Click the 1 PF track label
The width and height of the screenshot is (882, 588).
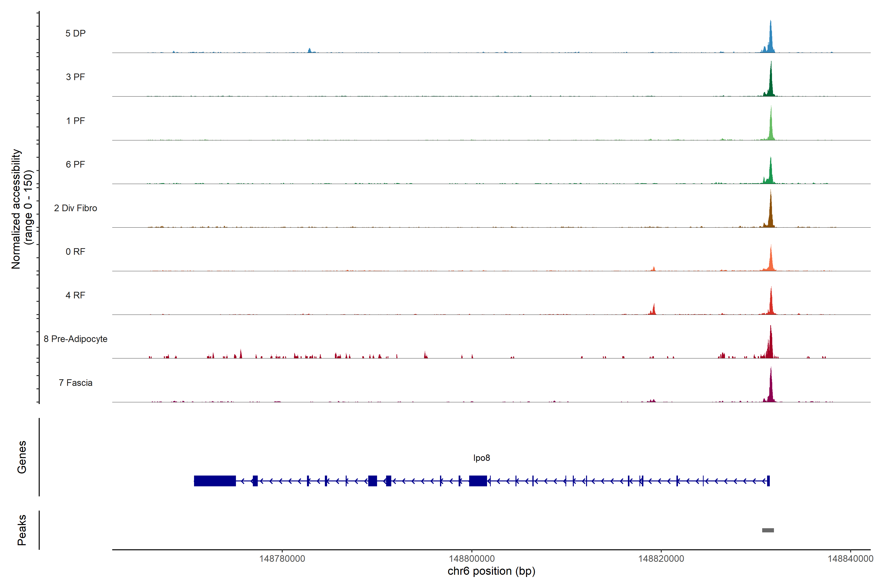[75, 121]
